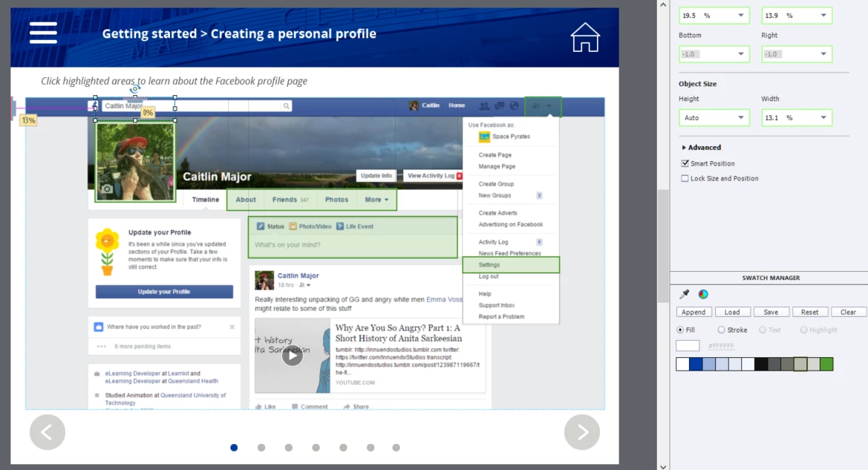Click the magnifier icon in Facebook search bar
The image size is (868, 470).
coord(286,105)
